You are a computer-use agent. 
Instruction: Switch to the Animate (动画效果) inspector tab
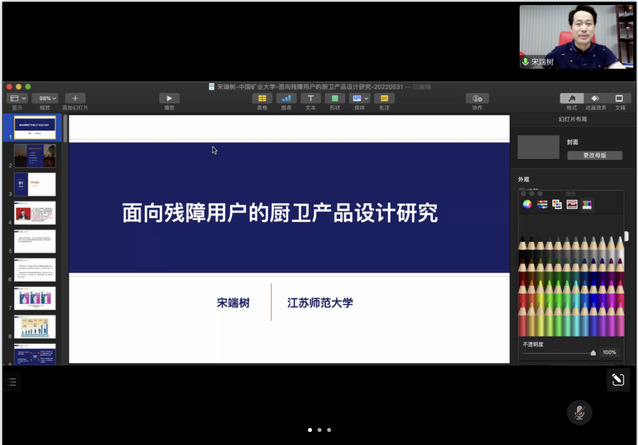tap(595, 98)
